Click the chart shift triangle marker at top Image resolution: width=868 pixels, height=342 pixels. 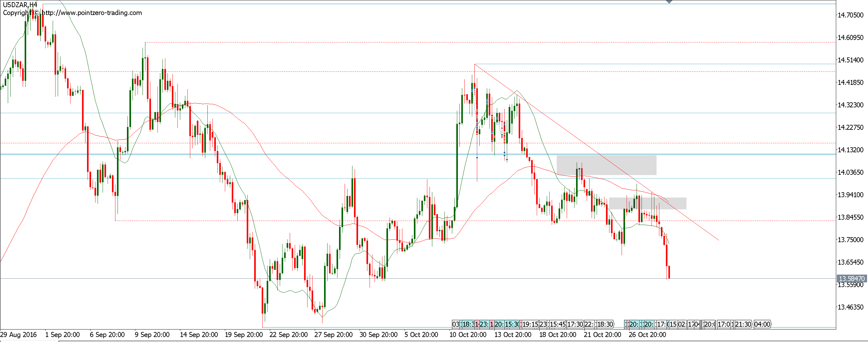tap(669, 2)
